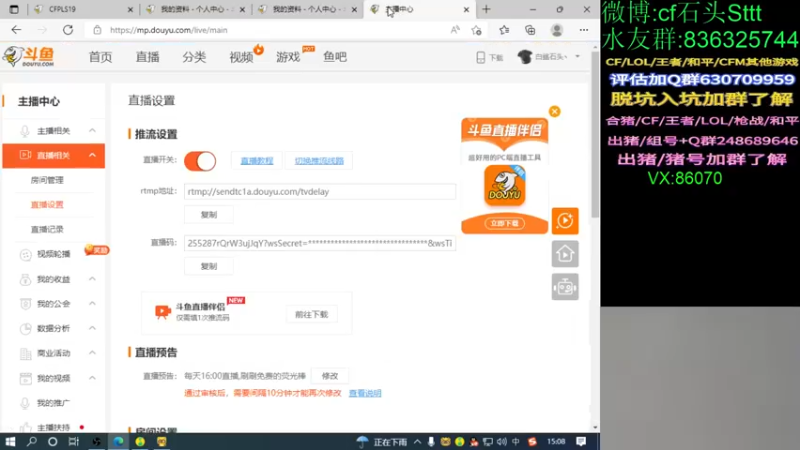The height and width of the screenshot is (450, 800).
Task: Copy the 直播码 with its 复制 button
Action: [x=209, y=266]
